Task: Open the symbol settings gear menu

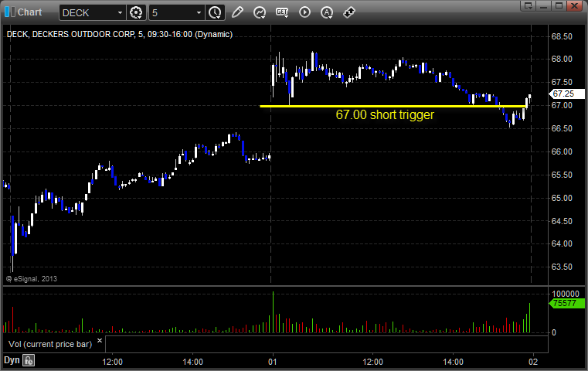Action: 136,12
